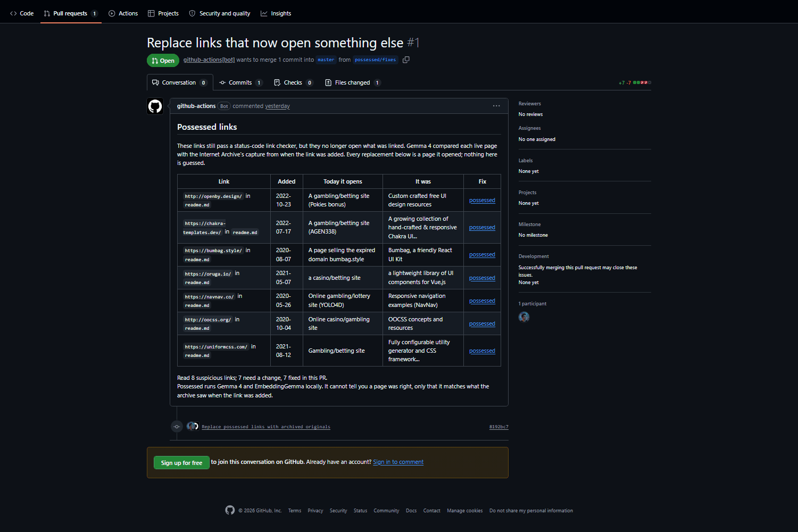
Task: Open the Insights tab
Action: coord(276,13)
